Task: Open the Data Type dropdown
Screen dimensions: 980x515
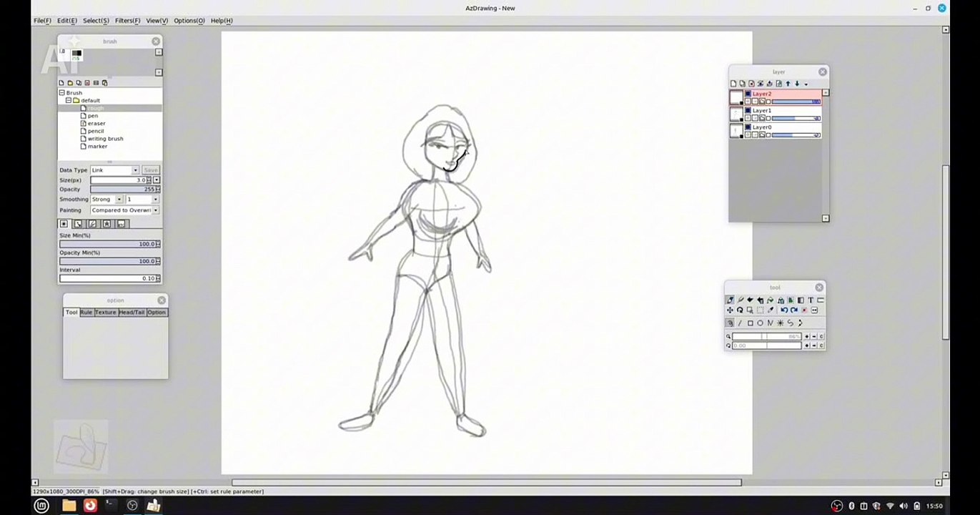Action: [114, 170]
